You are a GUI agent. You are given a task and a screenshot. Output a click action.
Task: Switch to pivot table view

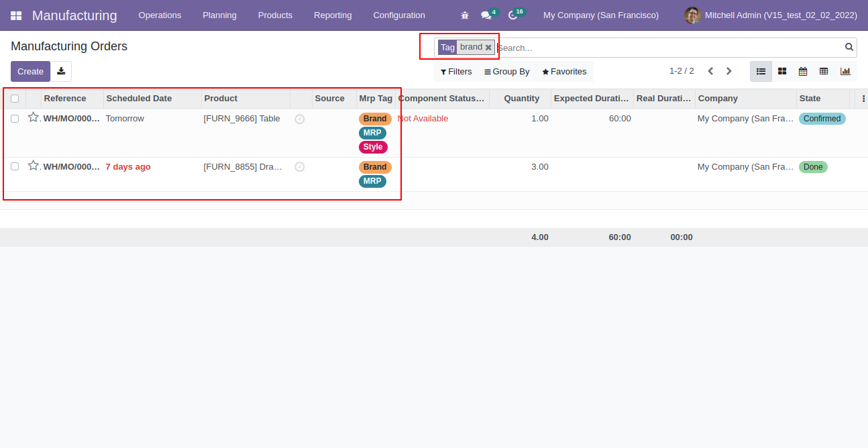pyautogui.click(x=824, y=71)
